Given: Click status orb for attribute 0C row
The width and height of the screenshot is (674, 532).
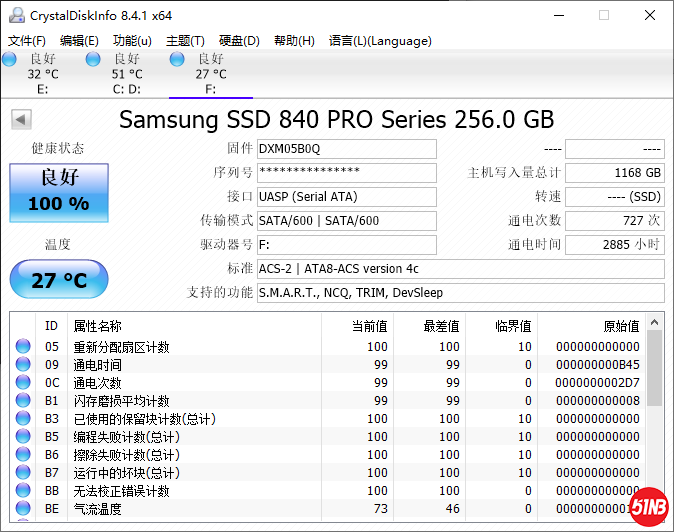Looking at the screenshot, I should 23,383.
